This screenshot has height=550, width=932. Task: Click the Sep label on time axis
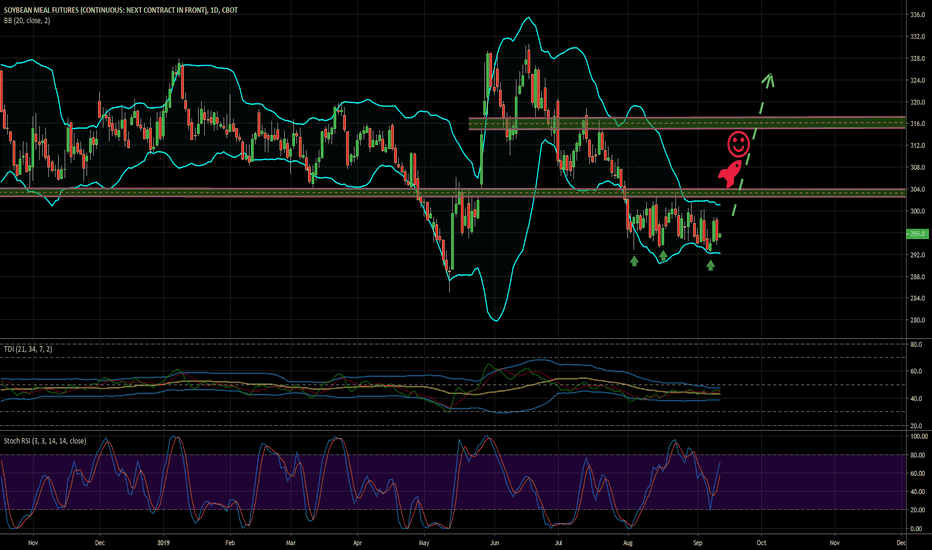[x=698, y=543]
